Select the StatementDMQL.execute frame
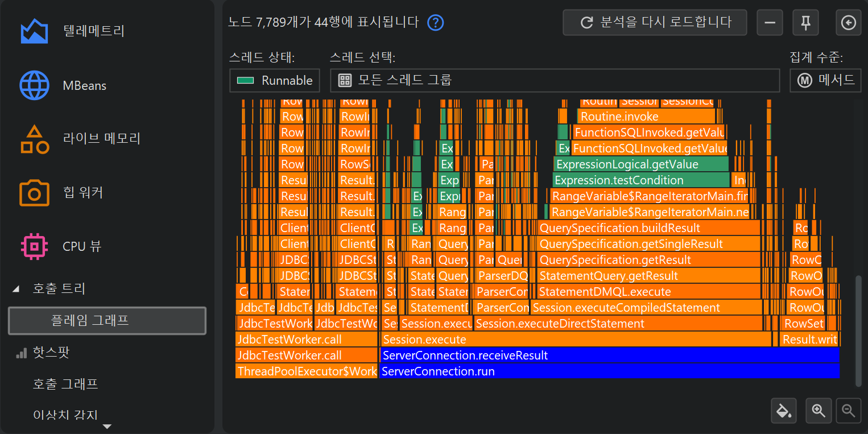 648,292
